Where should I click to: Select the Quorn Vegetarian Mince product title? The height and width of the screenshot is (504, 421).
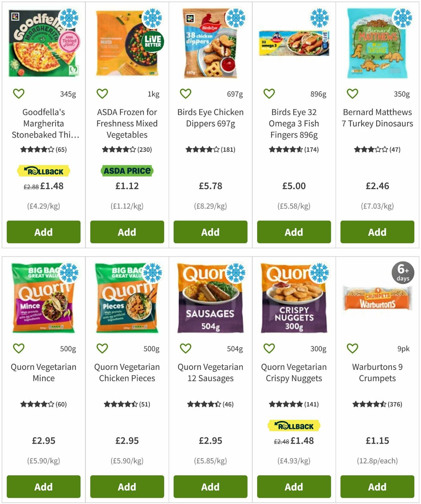(44, 372)
